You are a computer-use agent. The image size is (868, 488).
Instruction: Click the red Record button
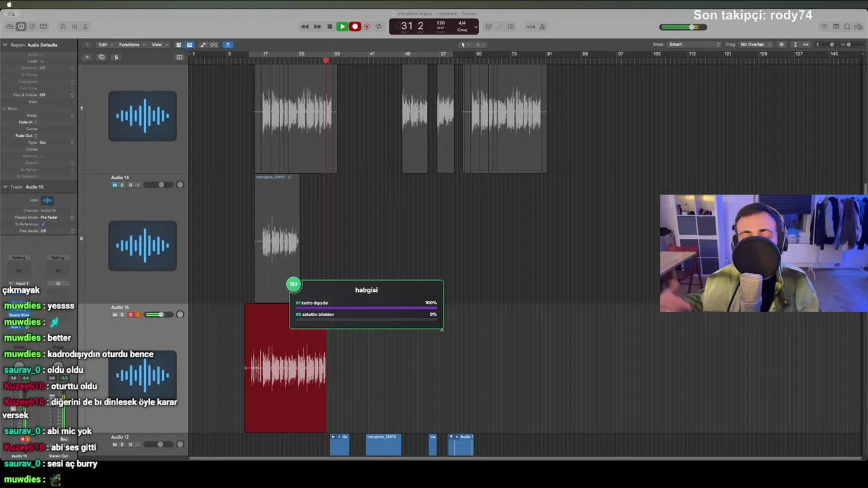(355, 26)
